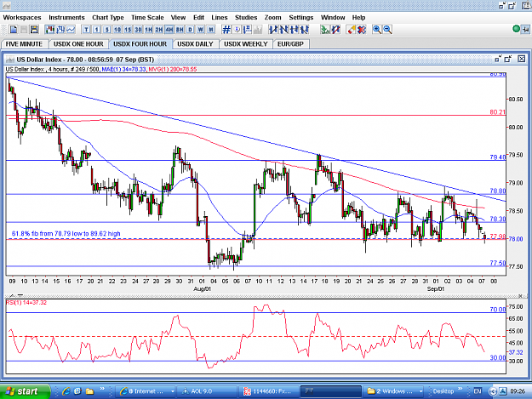Screen dimensions: 532x399
Task: Open the Workspaces menu
Action: pyautogui.click(x=22, y=17)
